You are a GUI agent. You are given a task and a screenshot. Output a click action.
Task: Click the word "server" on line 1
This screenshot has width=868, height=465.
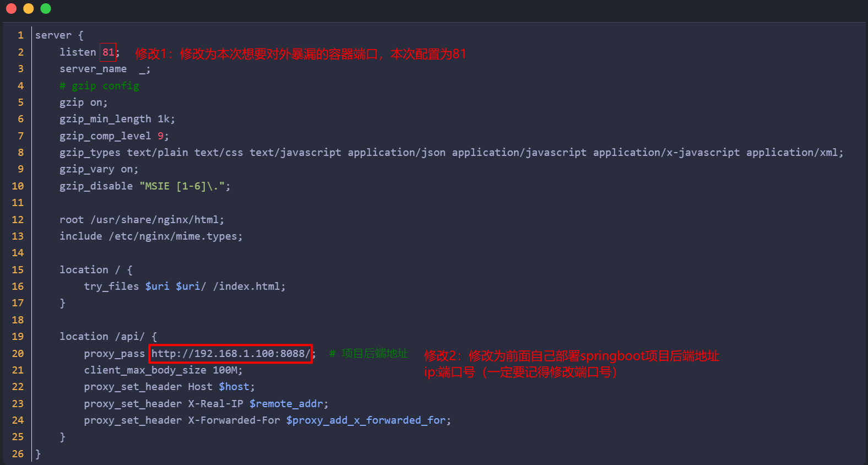[53, 35]
